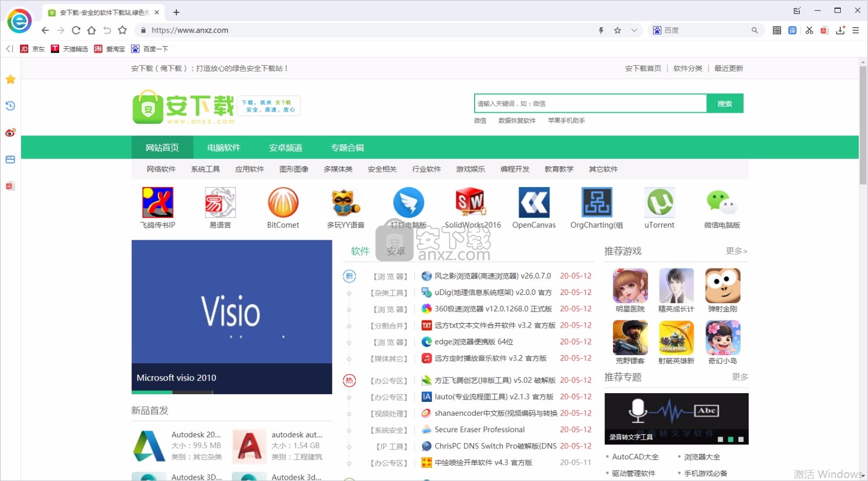868x481 pixels.
Task: Click the browser back arrow
Action: coord(45,30)
